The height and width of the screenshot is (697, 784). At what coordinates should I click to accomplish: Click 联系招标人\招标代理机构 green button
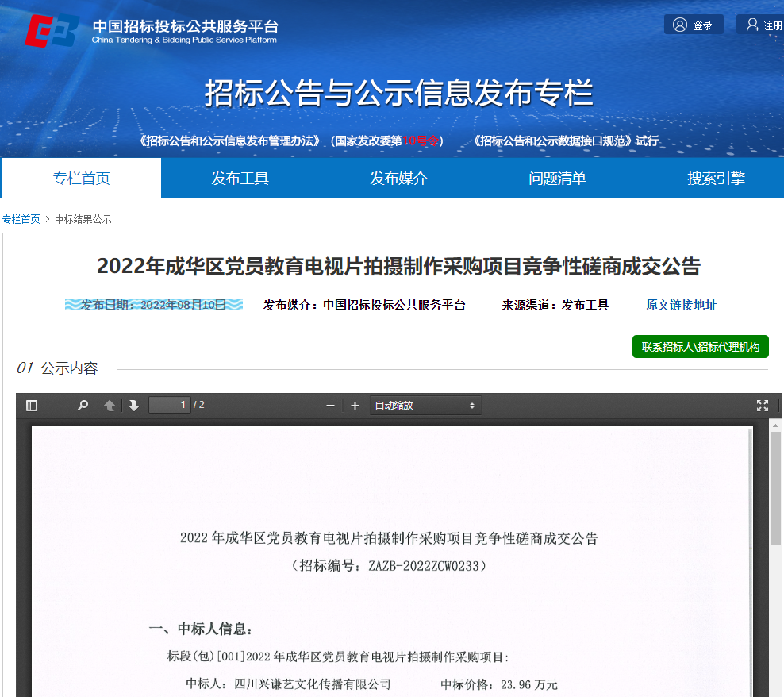pyautogui.click(x=701, y=347)
